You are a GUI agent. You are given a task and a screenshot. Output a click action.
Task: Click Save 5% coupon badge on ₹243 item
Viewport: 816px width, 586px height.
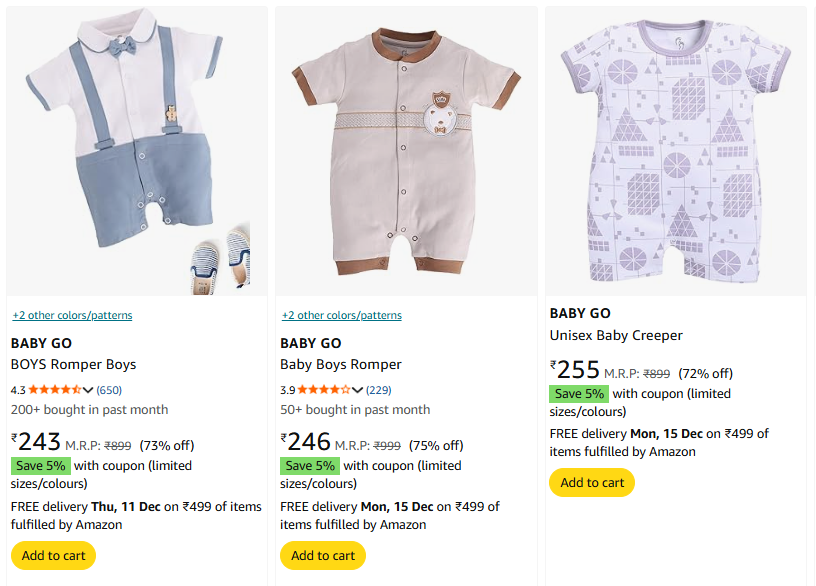(x=41, y=466)
